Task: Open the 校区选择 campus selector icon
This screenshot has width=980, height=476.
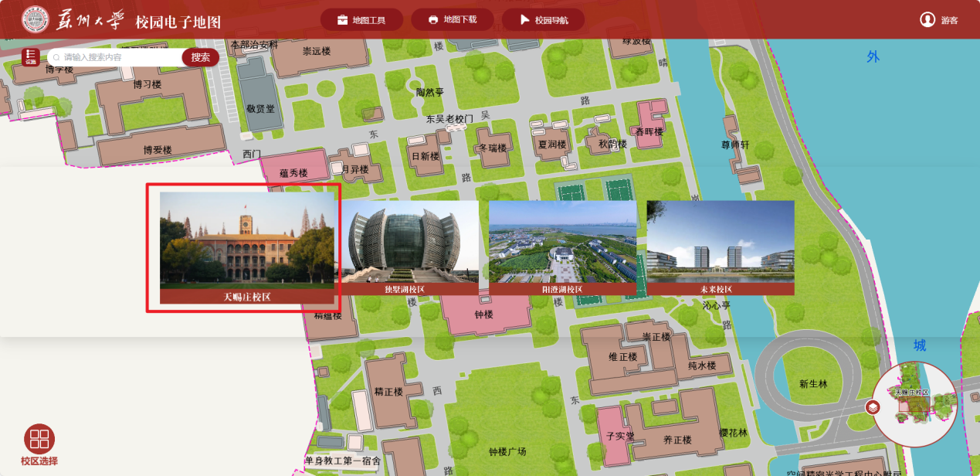Action: pos(39,439)
